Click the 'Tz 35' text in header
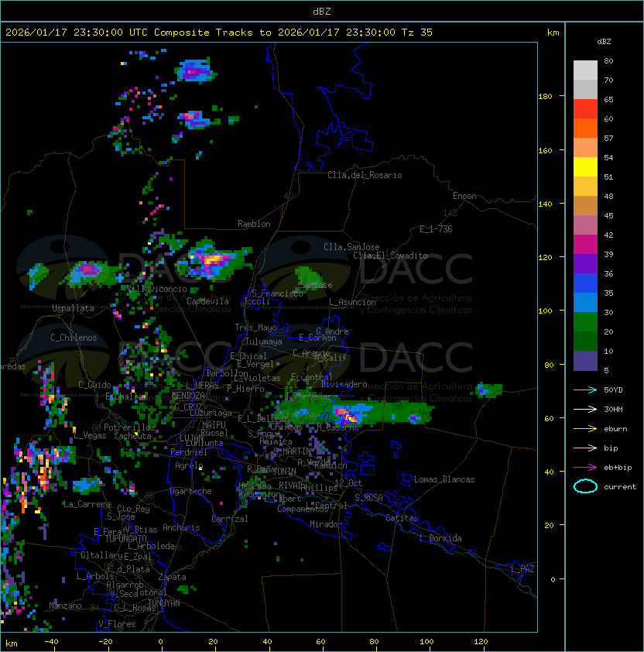 [x=417, y=33]
